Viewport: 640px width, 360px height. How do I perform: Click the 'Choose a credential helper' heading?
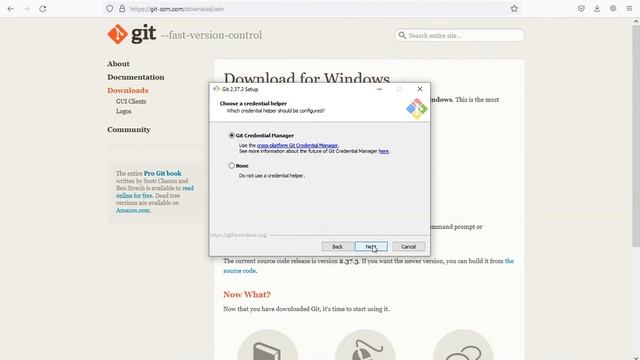(x=253, y=104)
